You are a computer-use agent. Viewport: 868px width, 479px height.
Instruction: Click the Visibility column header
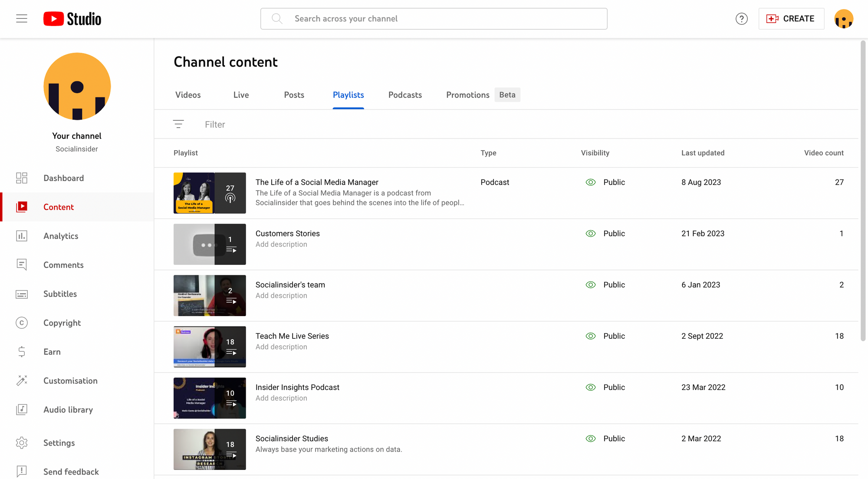595,153
